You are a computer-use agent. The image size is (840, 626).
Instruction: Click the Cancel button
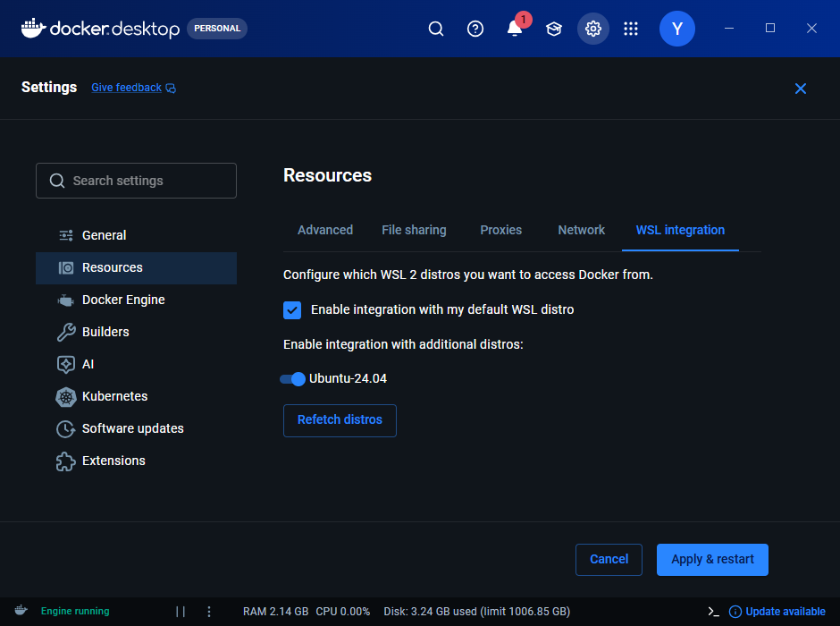(x=609, y=560)
